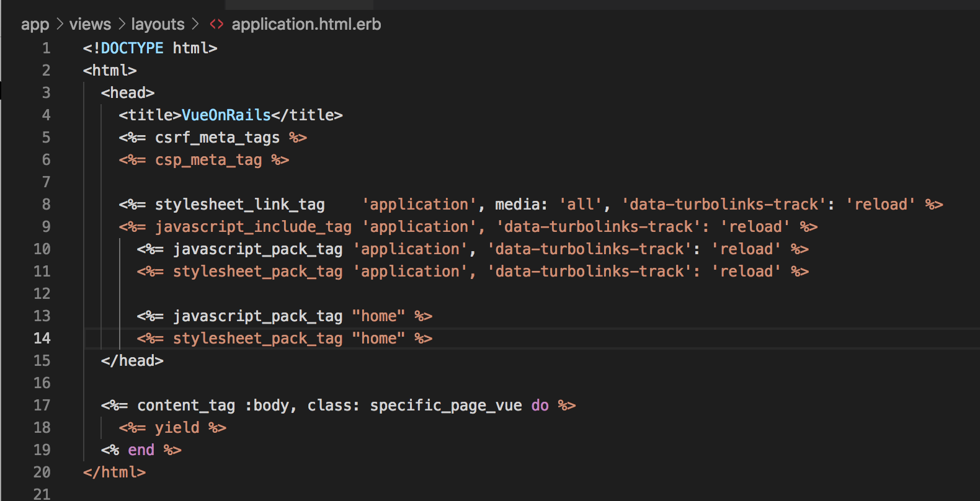Select line number 1 in gutter
The height and width of the screenshot is (501, 980).
[x=46, y=48]
